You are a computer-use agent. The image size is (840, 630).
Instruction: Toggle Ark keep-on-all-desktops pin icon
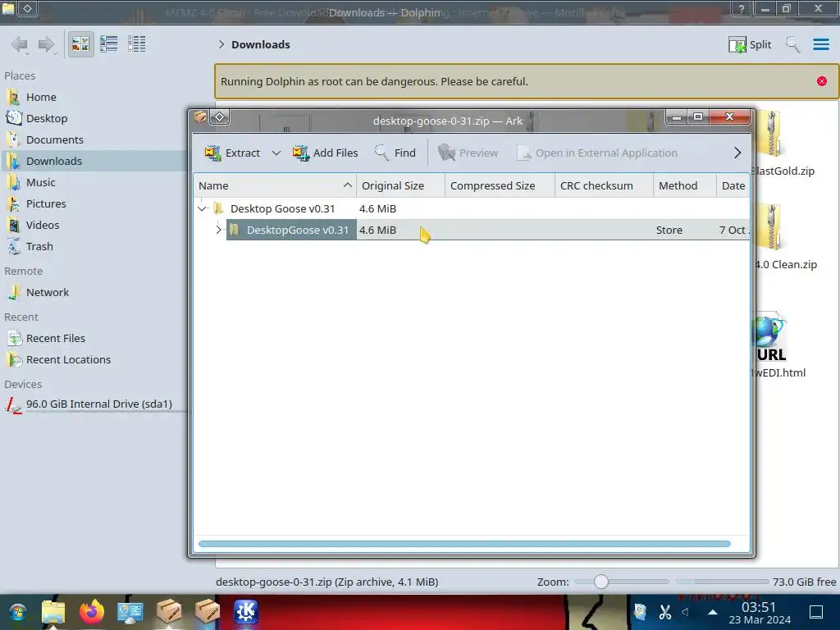coord(220,116)
